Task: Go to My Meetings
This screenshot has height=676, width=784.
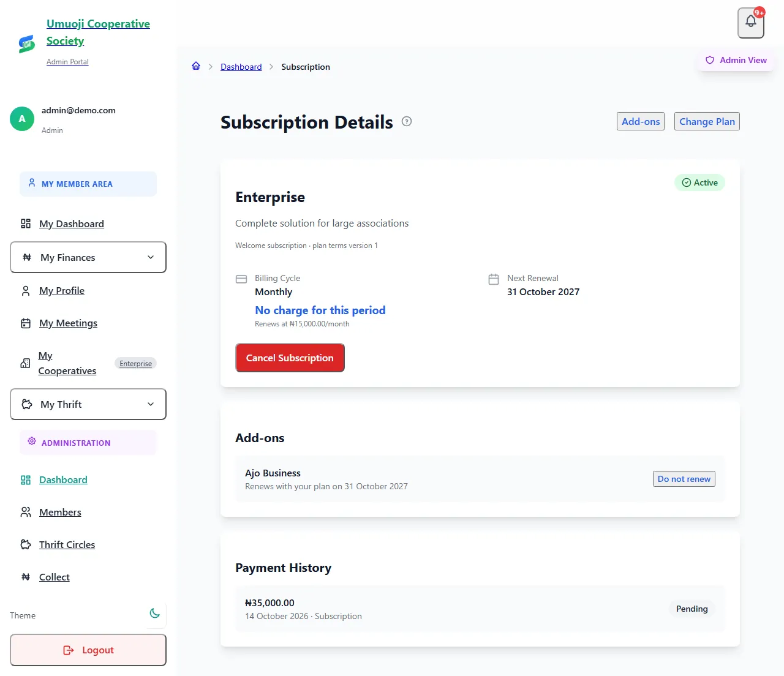Action: point(68,323)
